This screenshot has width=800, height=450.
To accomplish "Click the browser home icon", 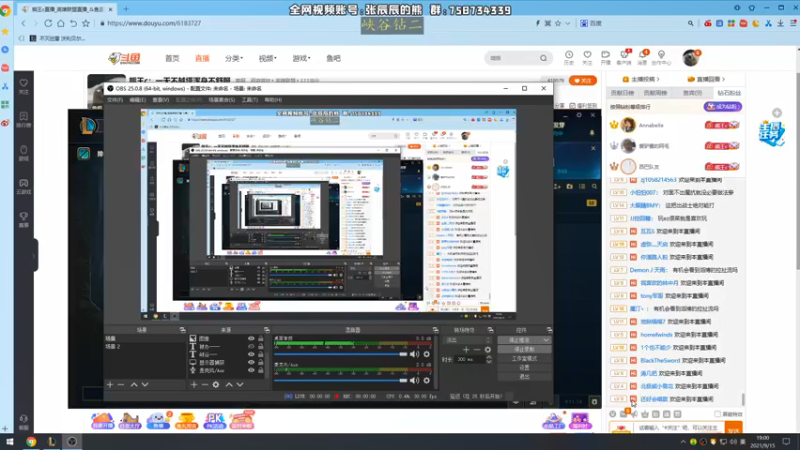I will 61,23.
